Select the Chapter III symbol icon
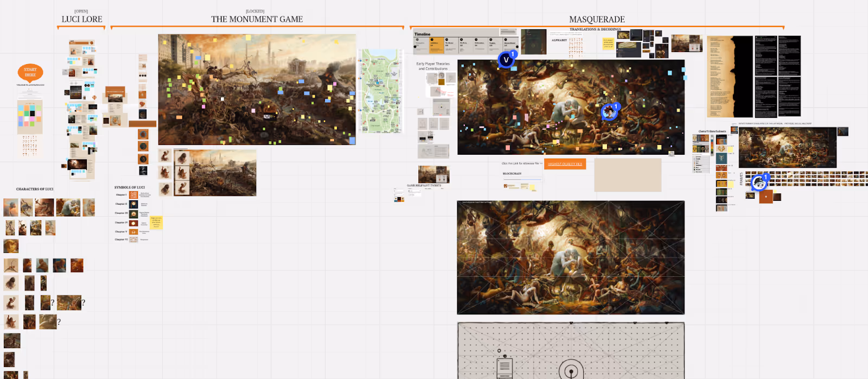Image resolution: width=868 pixels, height=379 pixels. [x=133, y=213]
